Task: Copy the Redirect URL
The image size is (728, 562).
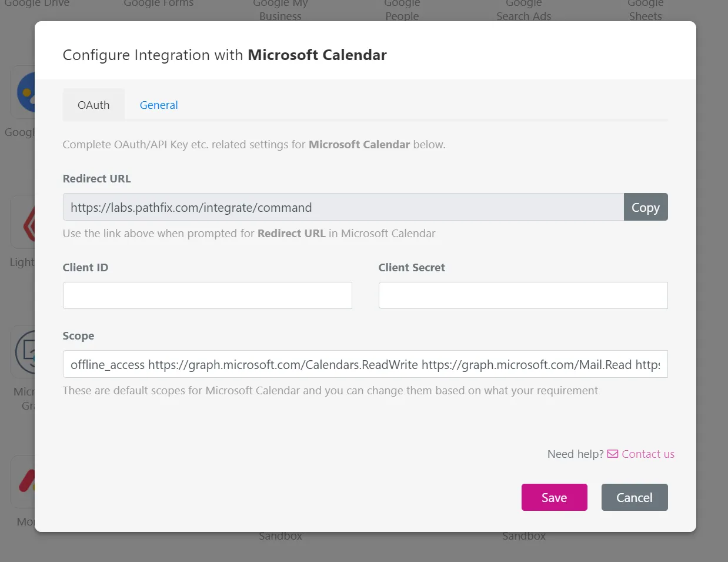Action: click(x=646, y=207)
